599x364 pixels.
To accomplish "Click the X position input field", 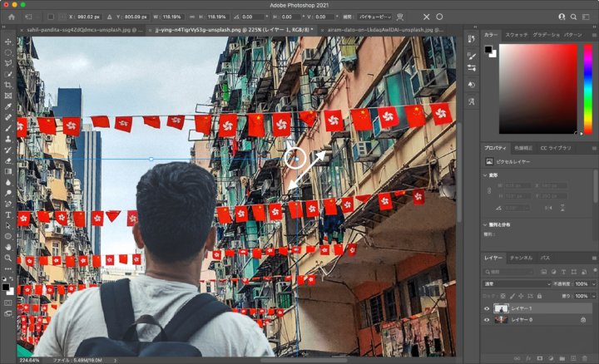I will tap(88, 17).
